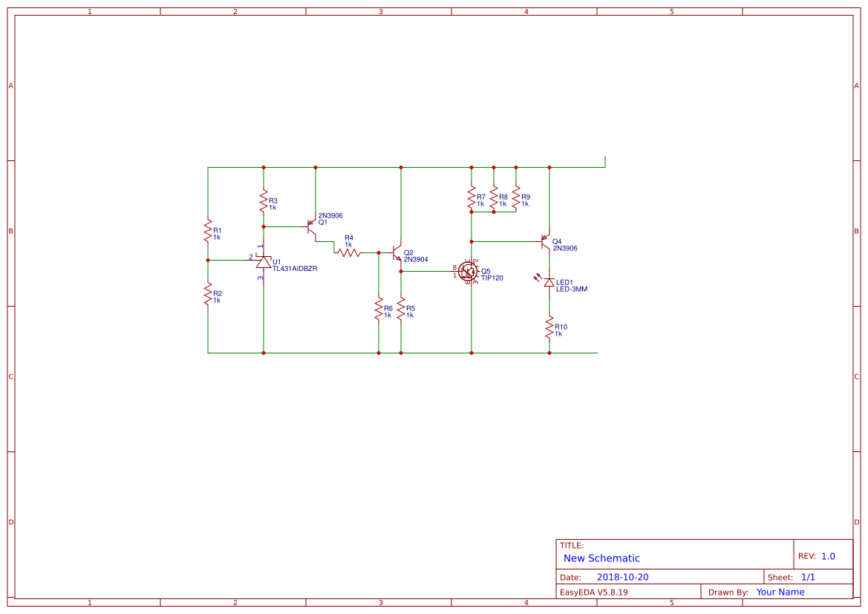The height and width of the screenshot is (614, 868).
Task: Select the date field 2018-10-20
Action: 622,577
